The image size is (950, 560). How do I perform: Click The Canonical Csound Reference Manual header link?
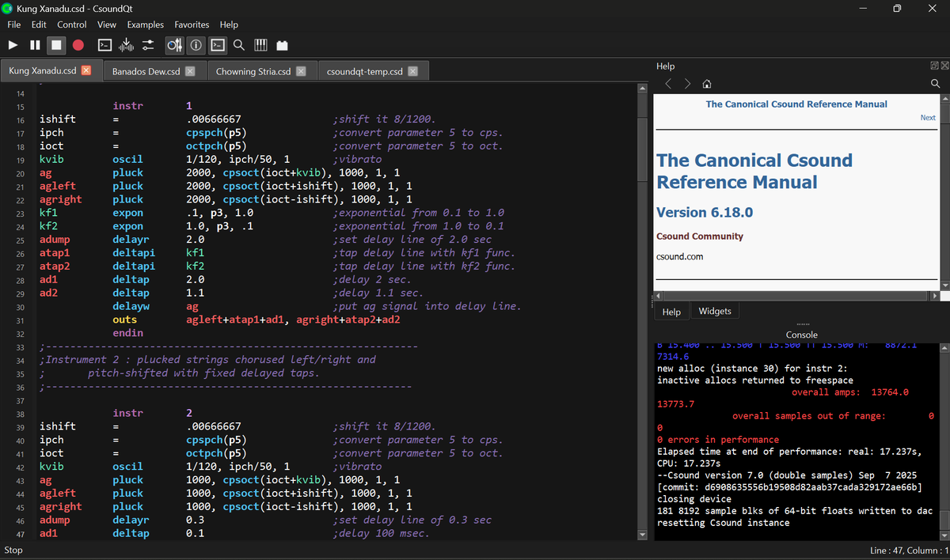coord(796,104)
